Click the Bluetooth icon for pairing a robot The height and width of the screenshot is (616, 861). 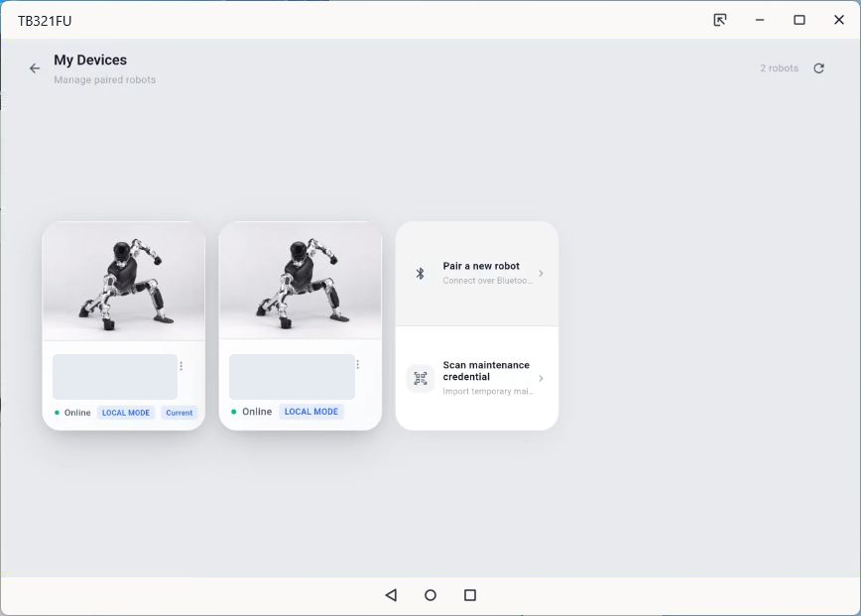pos(420,274)
